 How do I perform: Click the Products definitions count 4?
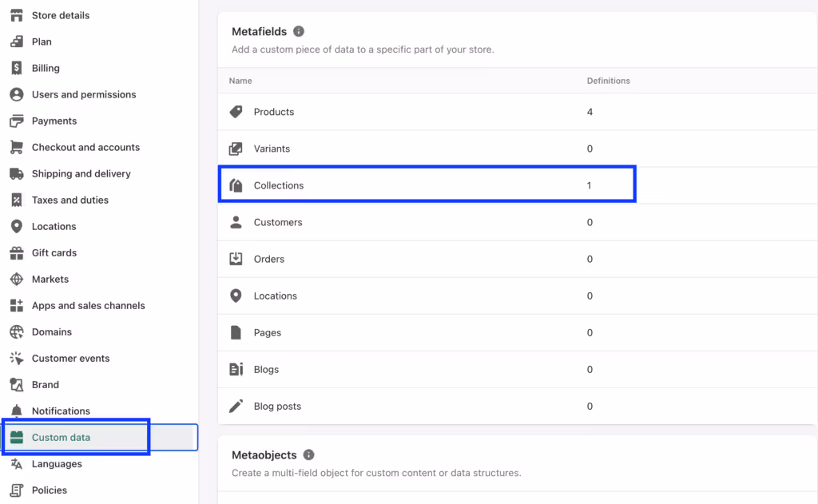pos(590,112)
